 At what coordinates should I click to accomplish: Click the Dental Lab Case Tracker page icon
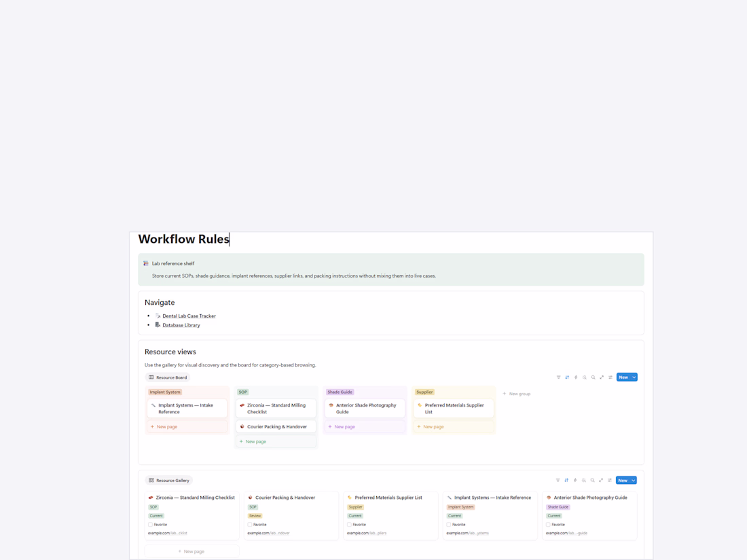[158, 316]
